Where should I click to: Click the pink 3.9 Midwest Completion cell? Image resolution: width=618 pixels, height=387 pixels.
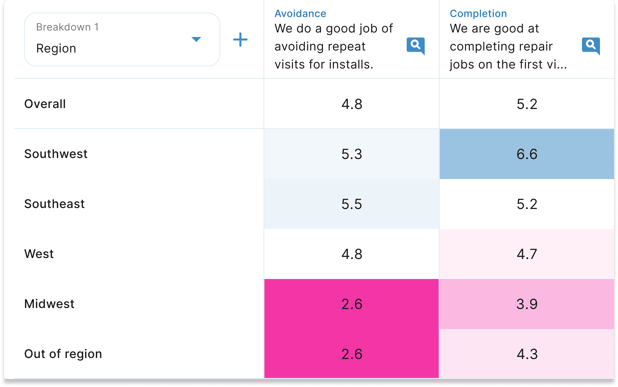[x=527, y=304]
